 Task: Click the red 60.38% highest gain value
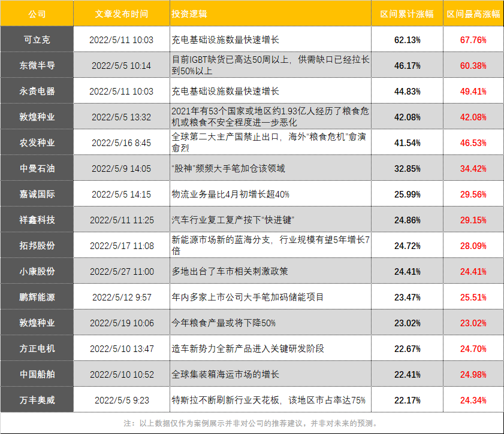pos(473,65)
